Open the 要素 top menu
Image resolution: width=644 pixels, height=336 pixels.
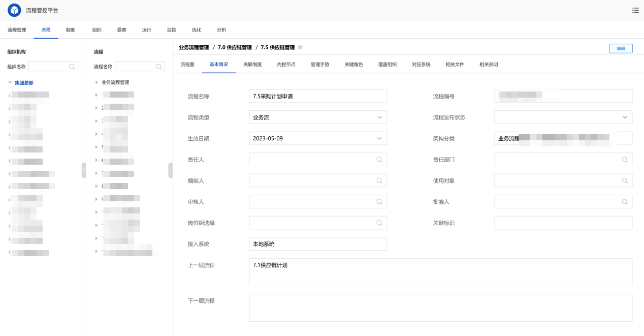pyautogui.click(x=122, y=30)
